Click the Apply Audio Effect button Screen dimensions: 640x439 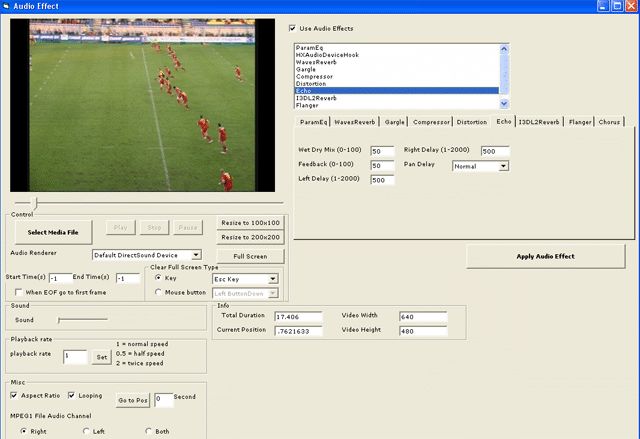(x=545, y=256)
